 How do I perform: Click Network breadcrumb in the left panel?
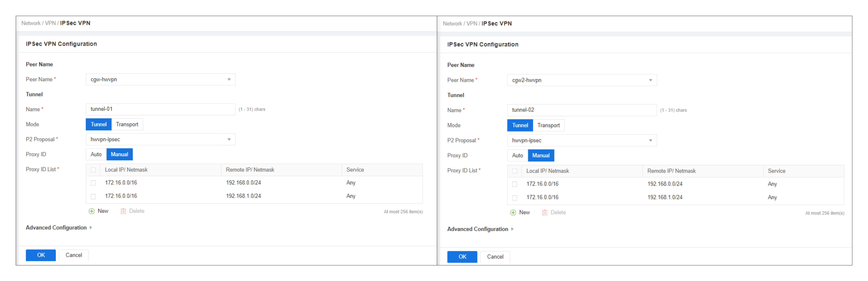point(31,23)
